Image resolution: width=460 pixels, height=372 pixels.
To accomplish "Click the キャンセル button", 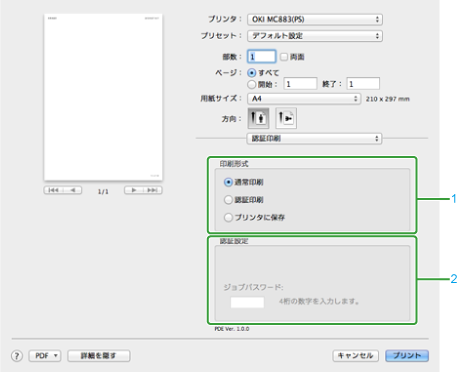I will [x=355, y=356].
